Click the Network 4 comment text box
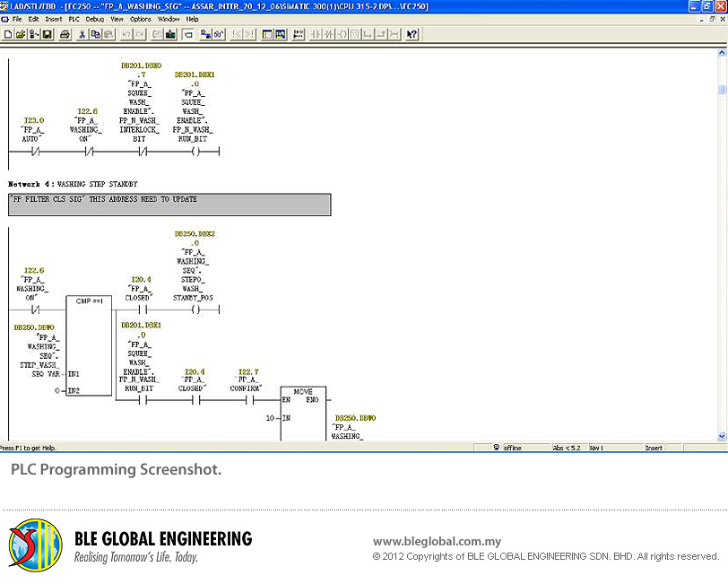Image resolution: width=728 pixels, height=584 pixels. click(x=169, y=204)
